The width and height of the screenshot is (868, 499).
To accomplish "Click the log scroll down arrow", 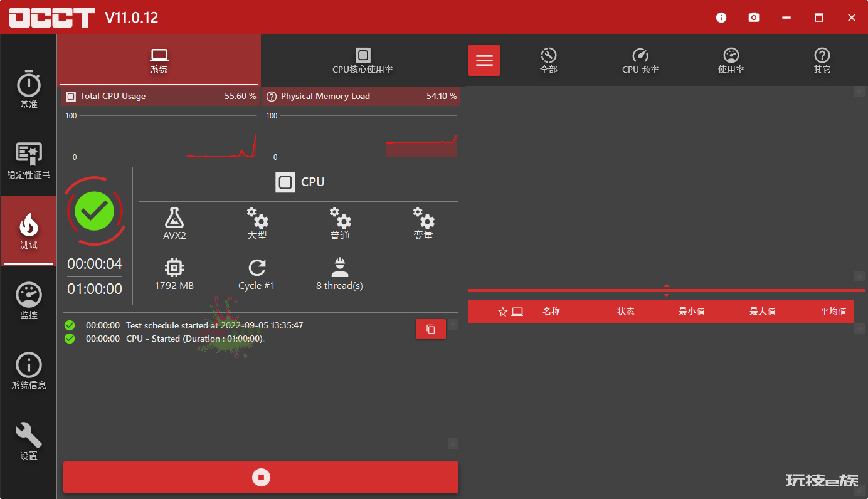I will pos(453,444).
